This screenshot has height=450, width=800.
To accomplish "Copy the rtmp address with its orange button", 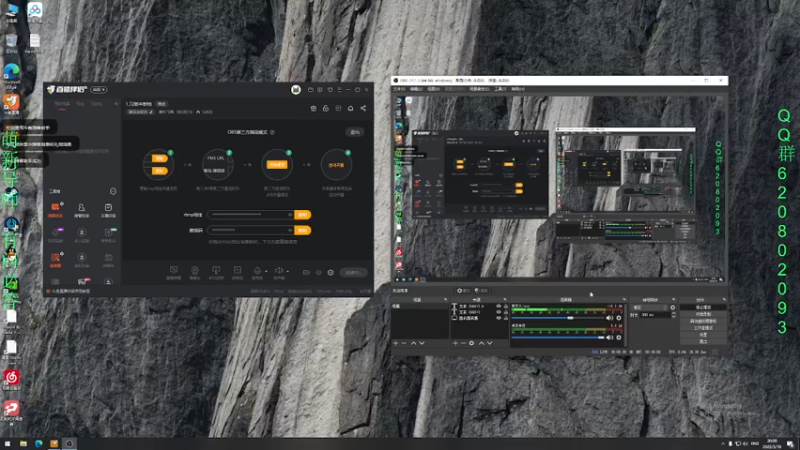I will coord(303,215).
